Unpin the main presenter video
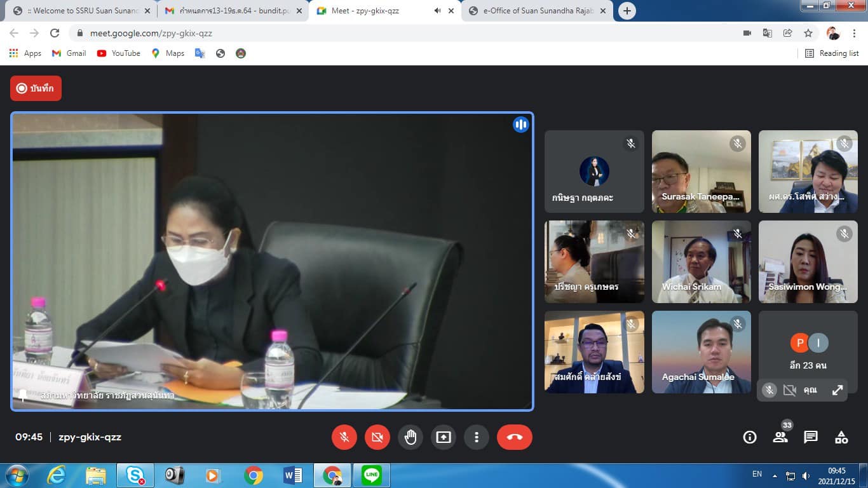The image size is (868, 488). 23,395
